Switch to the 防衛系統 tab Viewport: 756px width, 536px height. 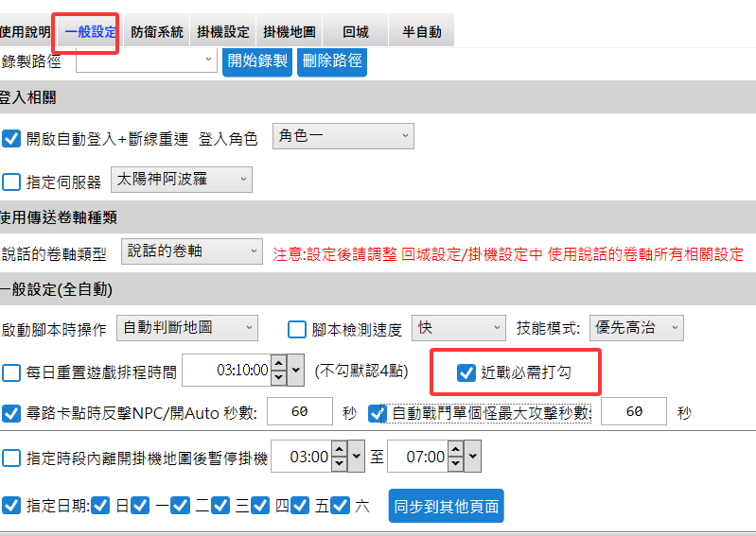coord(157,31)
